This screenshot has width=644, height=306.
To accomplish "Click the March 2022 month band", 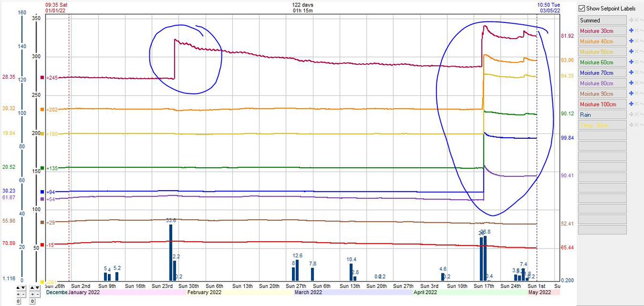I will click(353, 293).
